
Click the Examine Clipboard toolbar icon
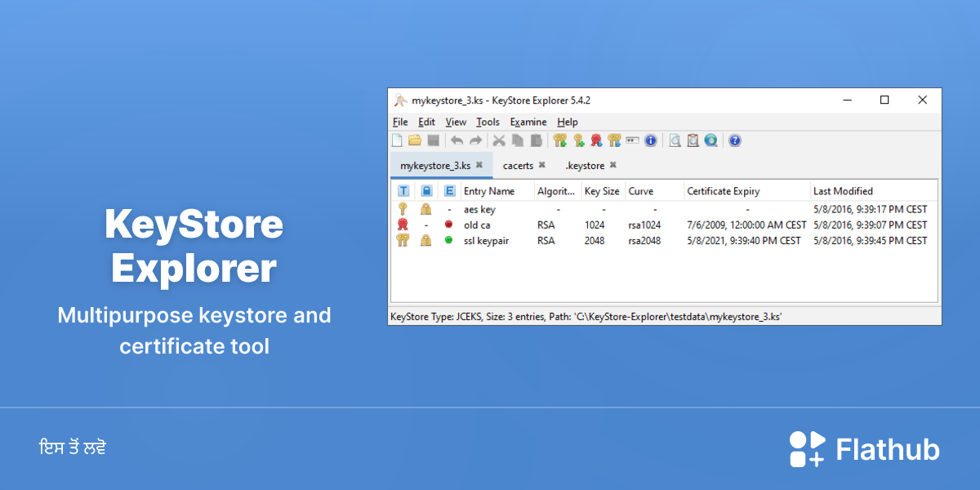pos(693,140)
